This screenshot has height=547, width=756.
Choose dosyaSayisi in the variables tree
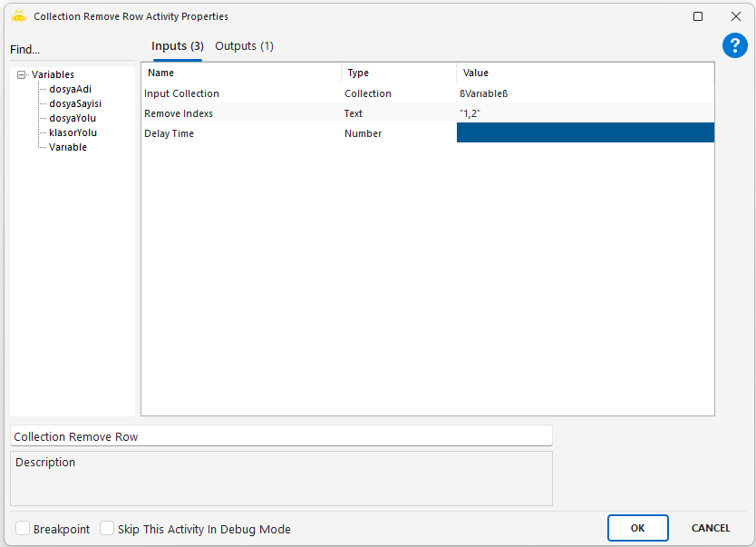pos(75,103)
